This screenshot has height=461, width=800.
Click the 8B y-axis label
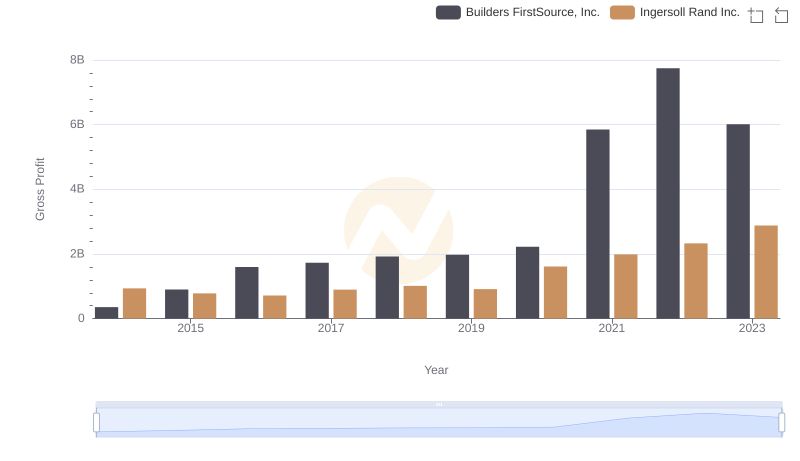point(77,60)
